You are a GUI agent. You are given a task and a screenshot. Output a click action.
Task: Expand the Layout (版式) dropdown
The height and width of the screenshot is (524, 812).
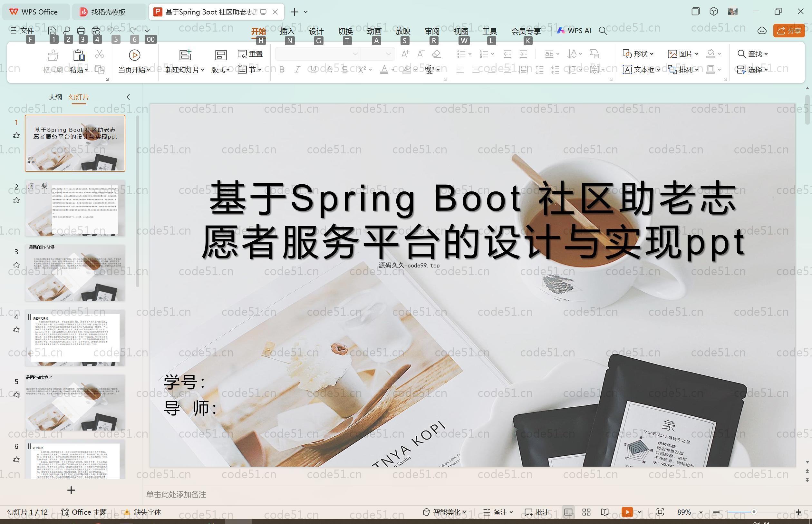(220, 70)
